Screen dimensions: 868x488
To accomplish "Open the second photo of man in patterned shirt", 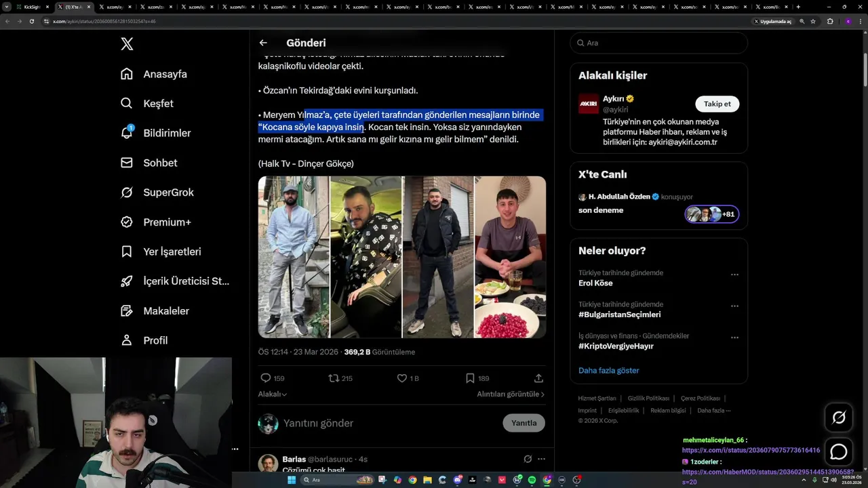I will tap(366, 257).
